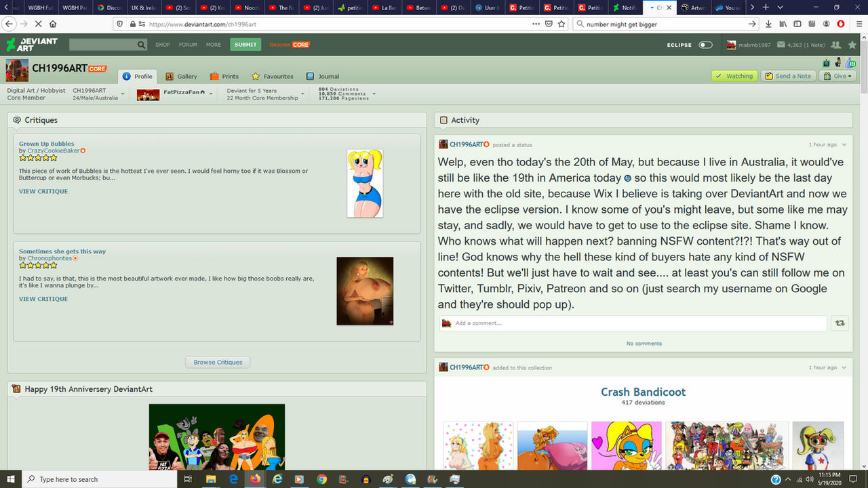The width and height of the screenshot is (868, 488).
Task: Open the Favourites tab
Action: (272, 77)
